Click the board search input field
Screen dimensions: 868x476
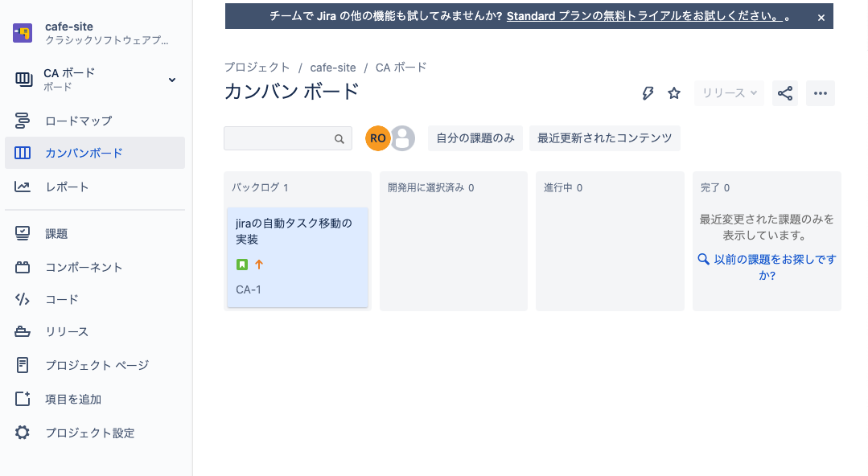(282, 138)
